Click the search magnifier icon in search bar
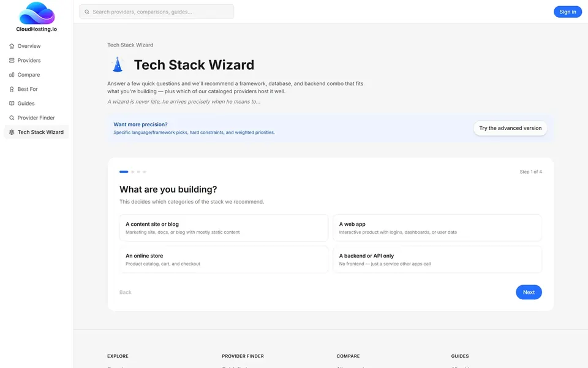The image size is (588, 368). coord(86,12)
